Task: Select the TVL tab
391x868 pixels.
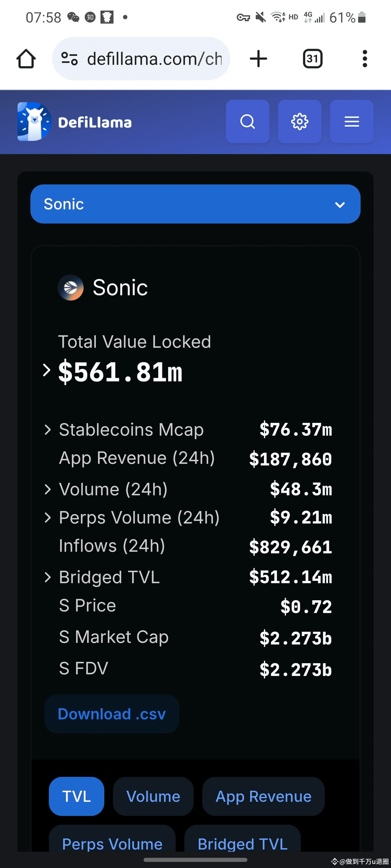Action: pyautogui.click(x=76, y=796)
